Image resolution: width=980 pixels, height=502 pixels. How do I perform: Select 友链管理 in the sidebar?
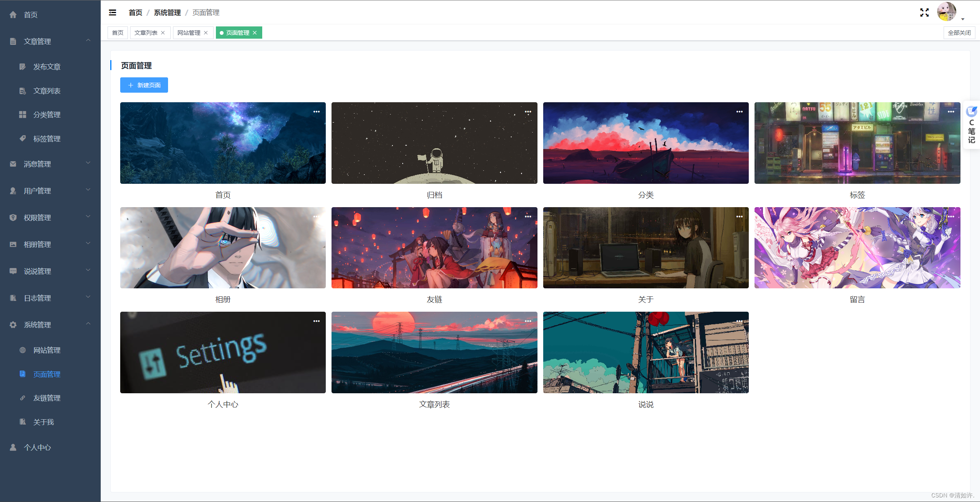pos(47,398)
